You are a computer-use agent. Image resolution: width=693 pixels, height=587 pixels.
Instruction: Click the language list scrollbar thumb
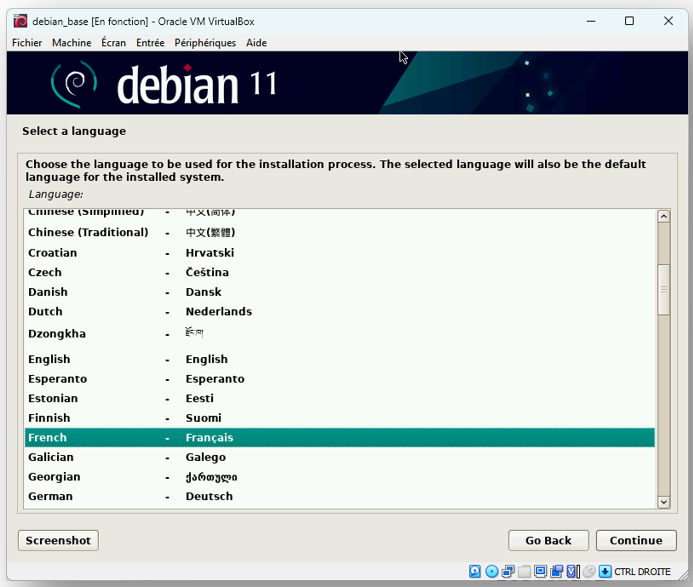(x=663, y=290)
